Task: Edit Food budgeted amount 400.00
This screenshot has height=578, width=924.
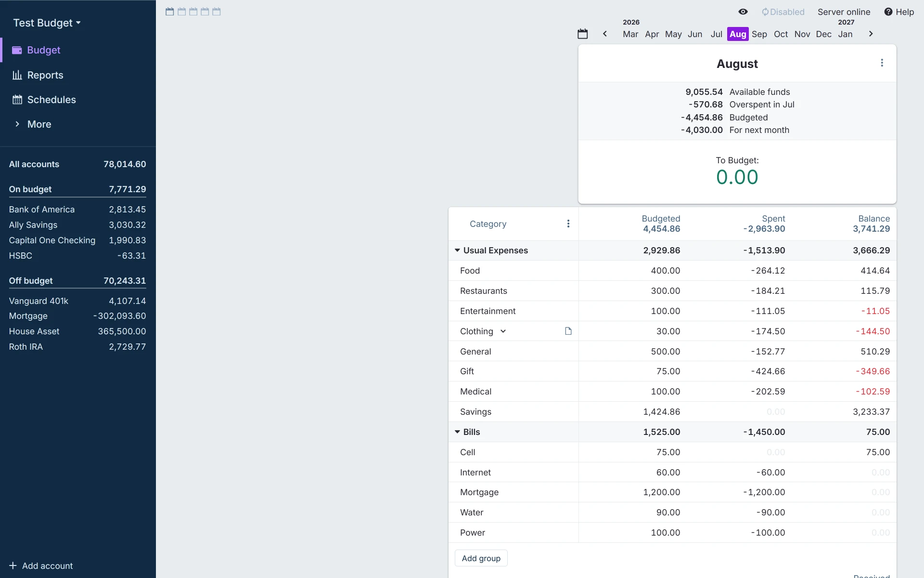Action: (666, 271)
